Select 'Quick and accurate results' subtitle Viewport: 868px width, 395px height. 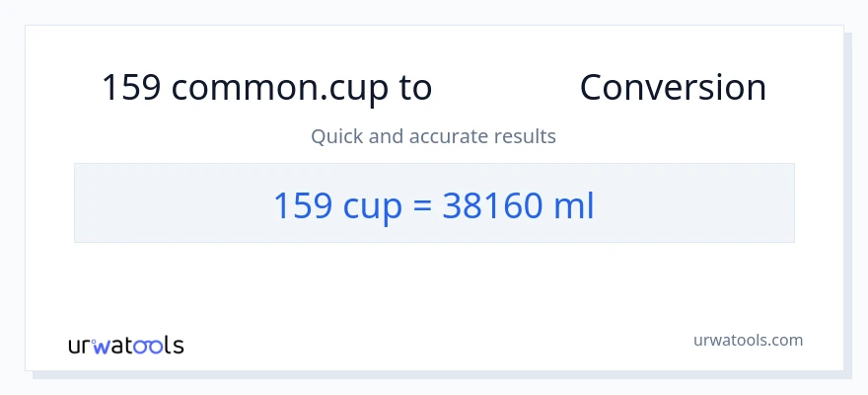[x=433, y=136]
